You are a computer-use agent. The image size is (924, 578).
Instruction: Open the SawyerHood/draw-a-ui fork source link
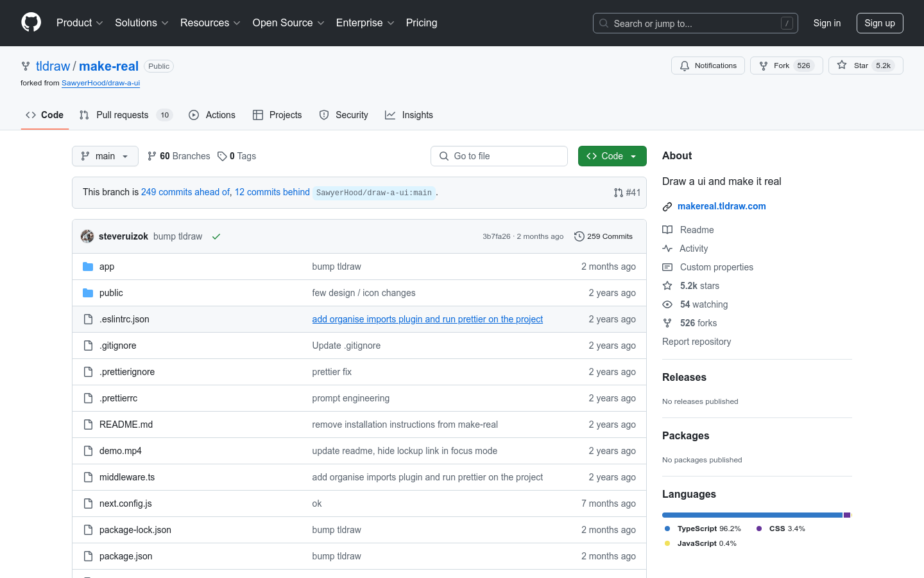101,83
